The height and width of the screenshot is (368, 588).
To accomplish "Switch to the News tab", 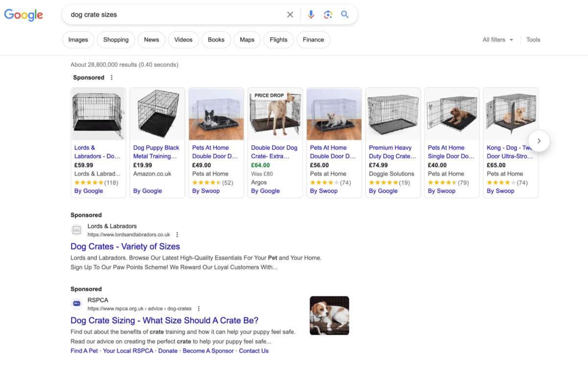I will click(x=151, y=40).
